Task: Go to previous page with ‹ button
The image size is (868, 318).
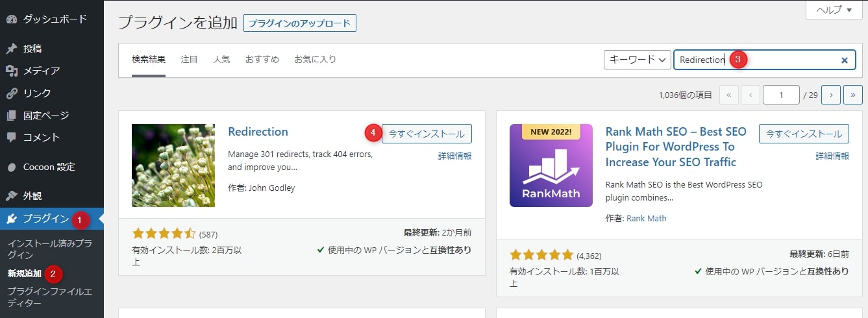Action: [x=750, y=95]
